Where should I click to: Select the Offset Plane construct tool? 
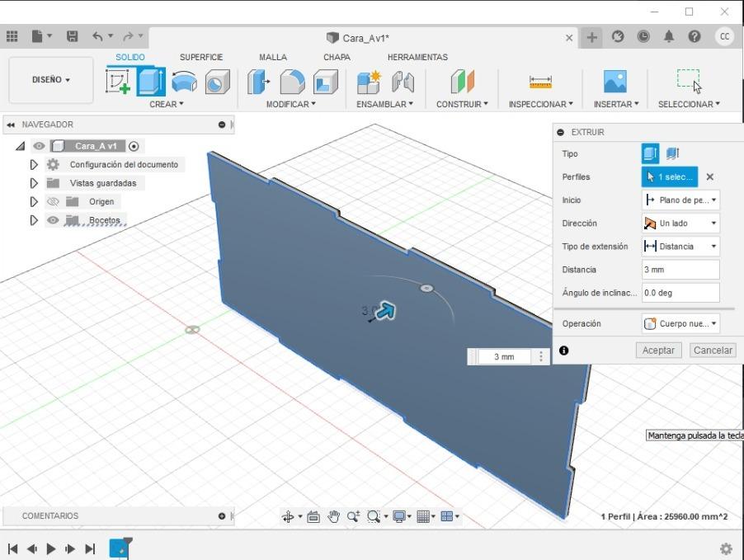pyautogui.click(x=462, y=82)
